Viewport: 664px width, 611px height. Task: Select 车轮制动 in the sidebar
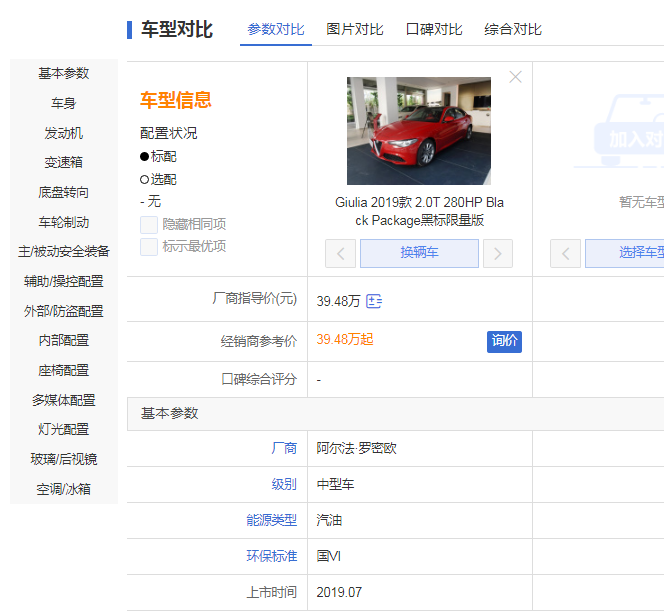tap(64, 222)
